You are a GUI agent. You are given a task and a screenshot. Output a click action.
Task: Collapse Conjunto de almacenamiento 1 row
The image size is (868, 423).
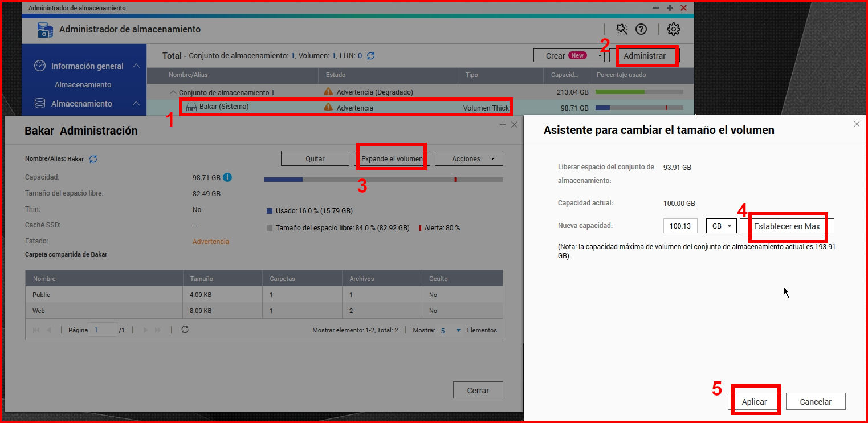tap(173, 92)
